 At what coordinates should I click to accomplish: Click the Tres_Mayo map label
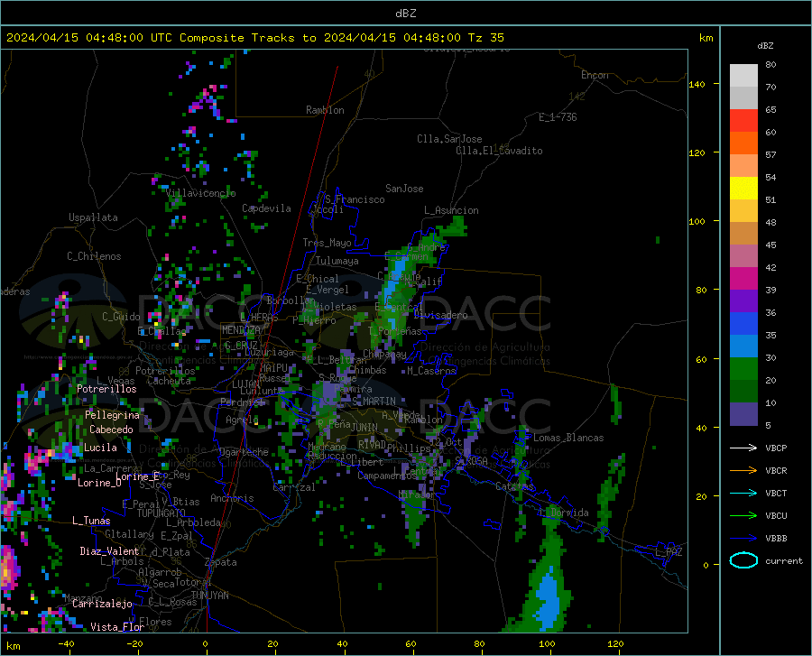[327, 243]
